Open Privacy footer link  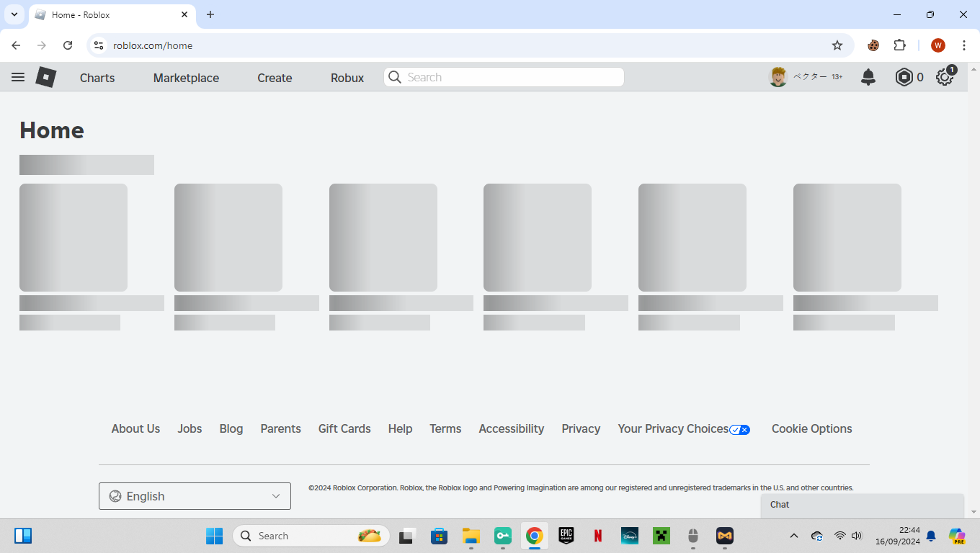point(581,428)
